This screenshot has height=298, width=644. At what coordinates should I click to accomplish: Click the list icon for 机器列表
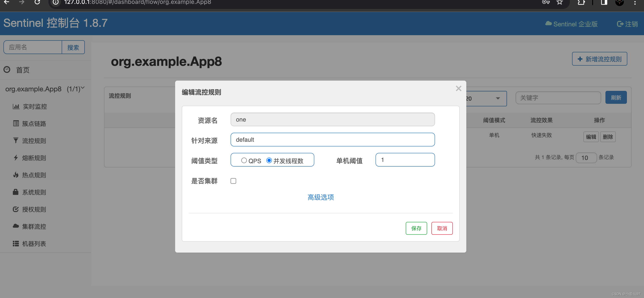pos(16,243)
